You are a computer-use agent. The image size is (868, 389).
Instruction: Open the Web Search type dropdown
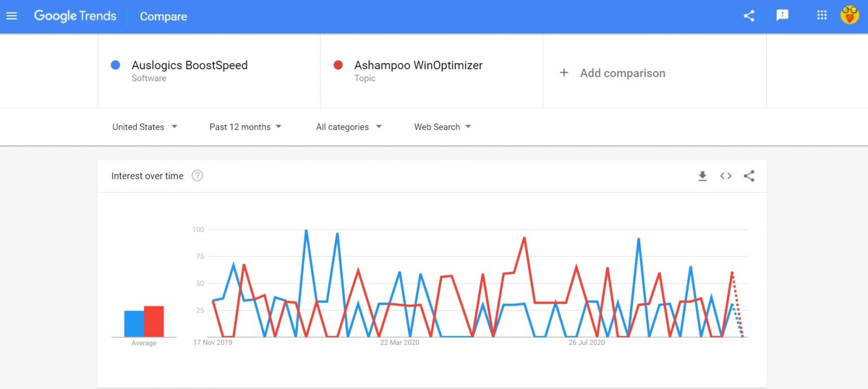442,127
